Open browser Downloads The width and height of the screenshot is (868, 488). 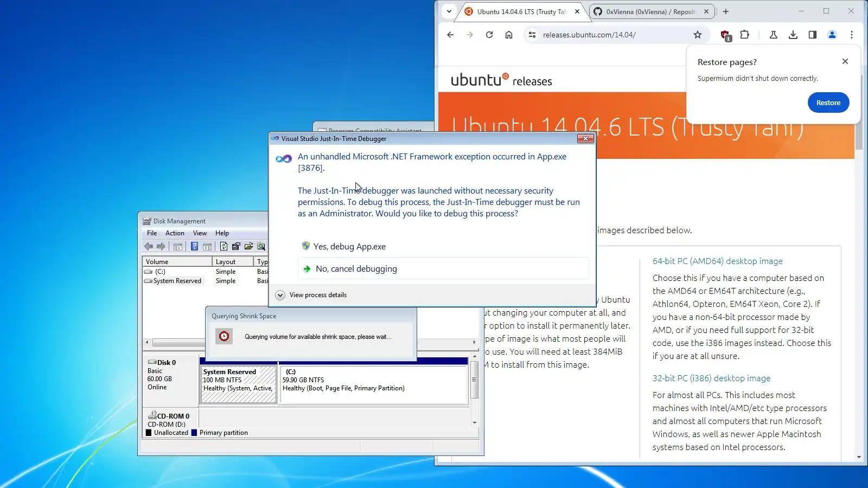pyautogui.click(x=793, y=35)
